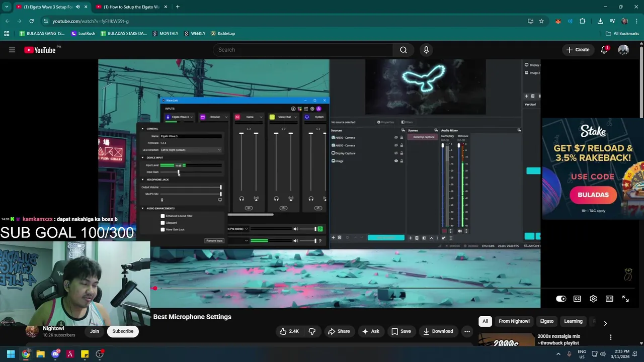Click the Join channel button

tap(95, 331)
